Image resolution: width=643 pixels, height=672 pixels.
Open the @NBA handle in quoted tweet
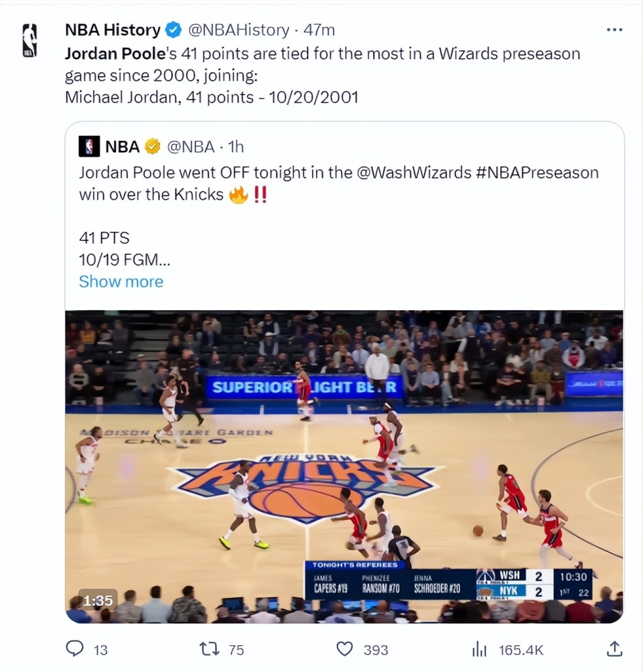(191, 147)
